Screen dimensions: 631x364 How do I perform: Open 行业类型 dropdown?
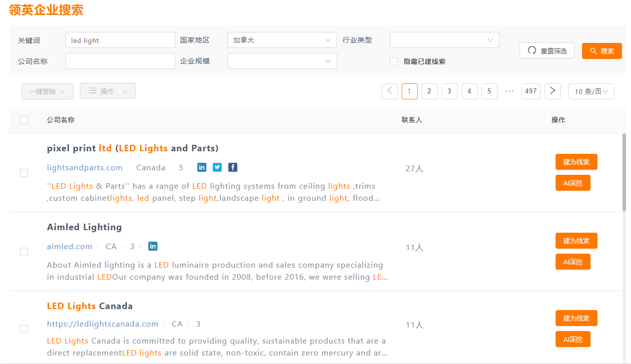pos(445,40)
